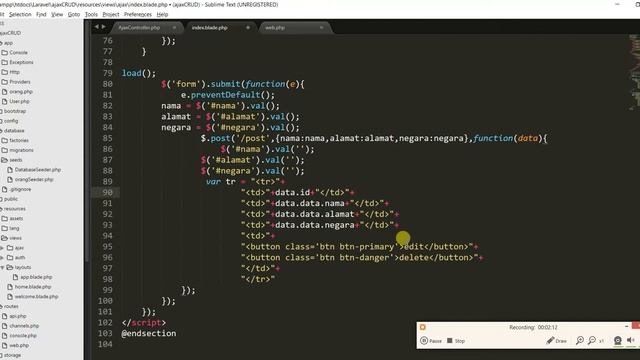Open the Tools menu
The height and width of the screenshot is (360, 640).
click(x=91, y=14)
